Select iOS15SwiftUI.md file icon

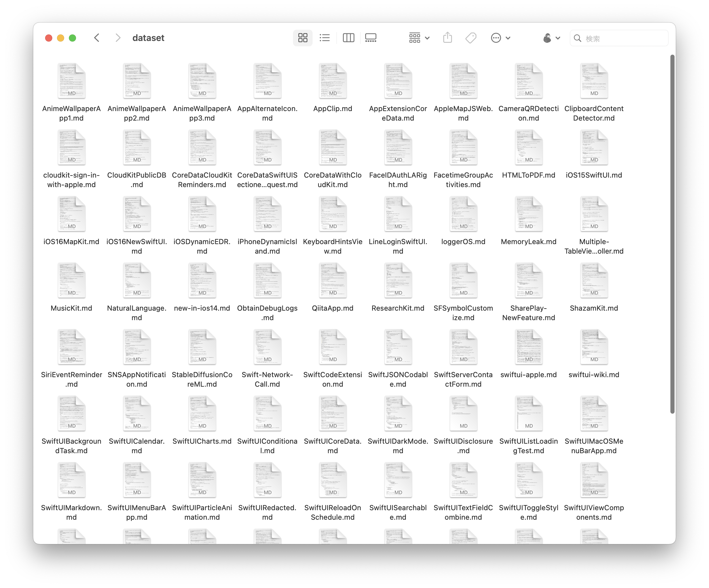click(x=594, y=147)
